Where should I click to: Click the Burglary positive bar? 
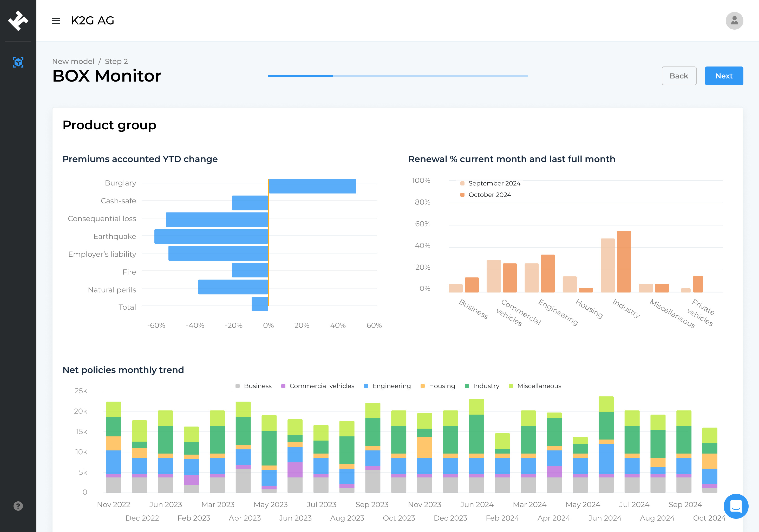click(x=312, y=186)
